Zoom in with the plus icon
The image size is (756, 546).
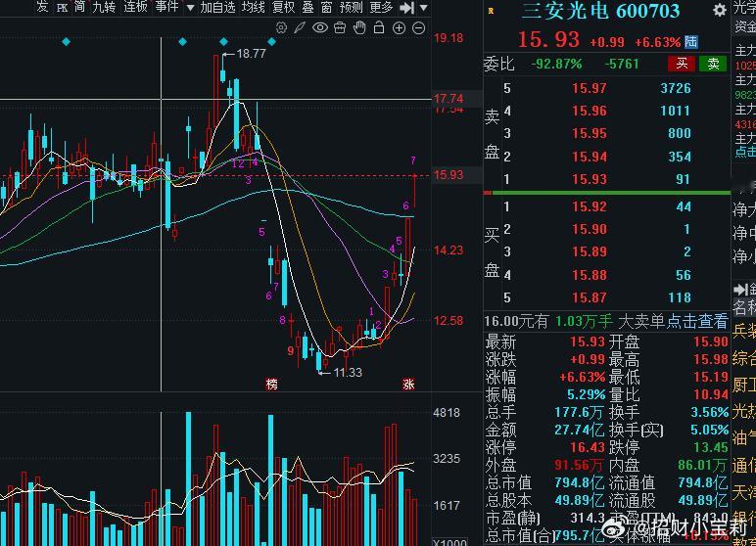pyautogui.click(x=399, y=28)
